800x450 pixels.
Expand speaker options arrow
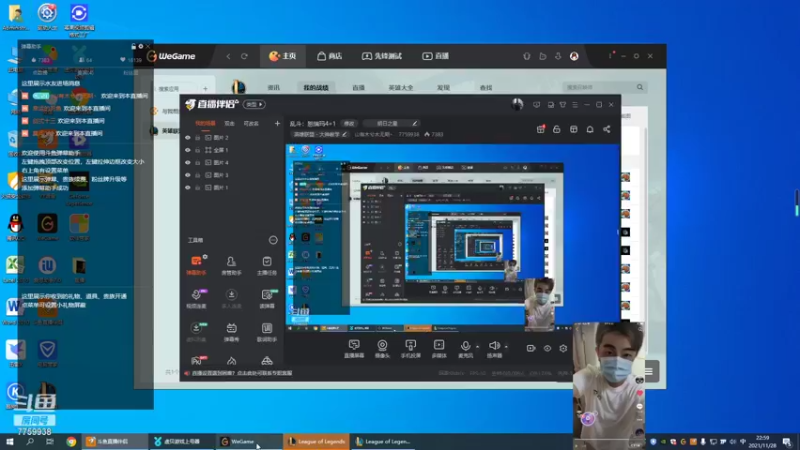506,347
